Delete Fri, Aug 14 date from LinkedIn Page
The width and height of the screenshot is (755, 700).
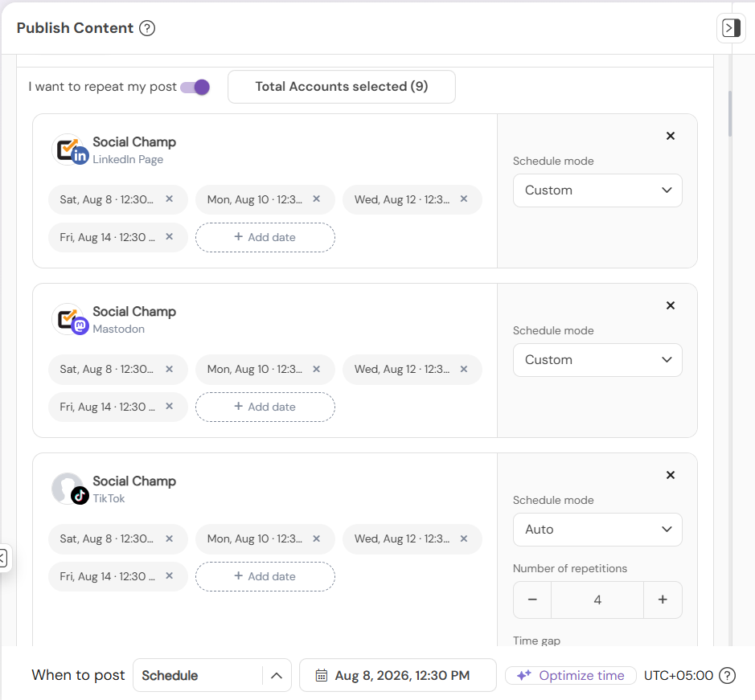[x=170, y=236]
